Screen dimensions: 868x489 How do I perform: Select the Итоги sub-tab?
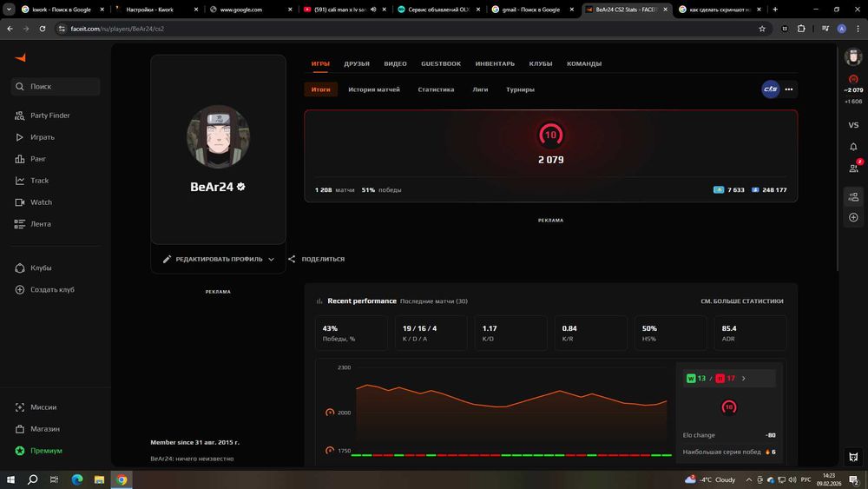320,89
